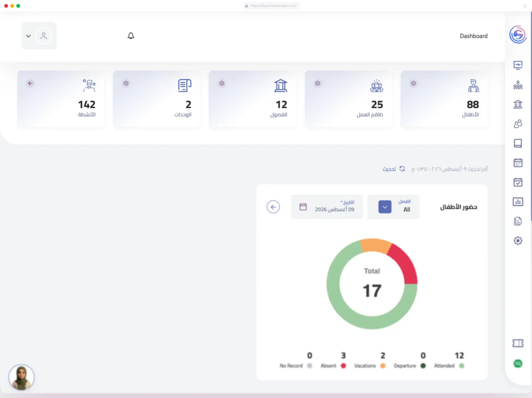Open the documents sidebar icon
This screenshot has width=532, height=398.
click(x=518, y=221)
